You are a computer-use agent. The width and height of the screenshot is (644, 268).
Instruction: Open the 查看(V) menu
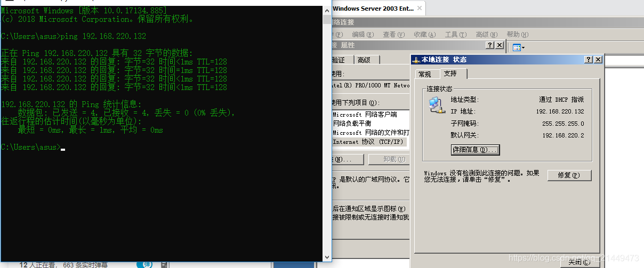394,35
